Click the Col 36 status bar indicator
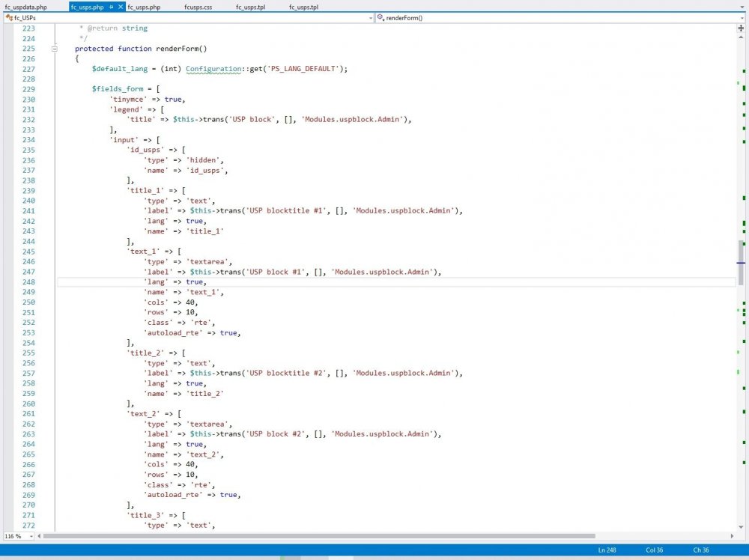The image size is (749, 560). [x=655, y=550]
